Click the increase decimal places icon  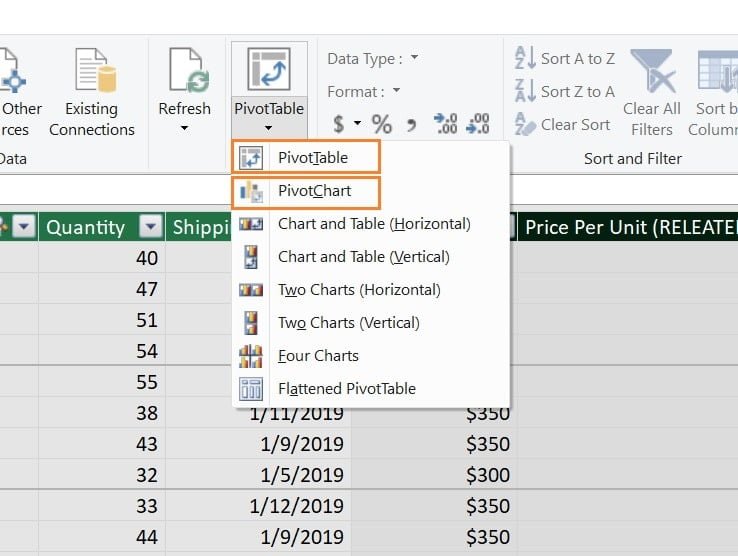[x=445, y=124]
